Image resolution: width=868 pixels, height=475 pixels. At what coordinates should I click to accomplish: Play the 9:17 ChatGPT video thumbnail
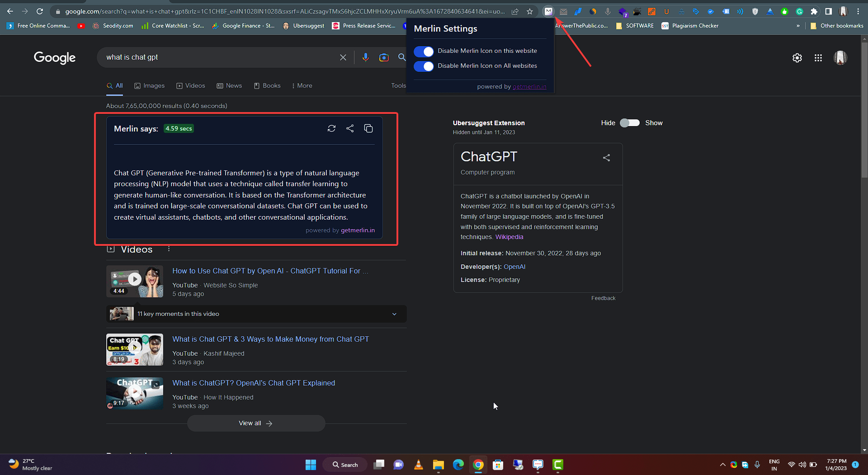135,393
